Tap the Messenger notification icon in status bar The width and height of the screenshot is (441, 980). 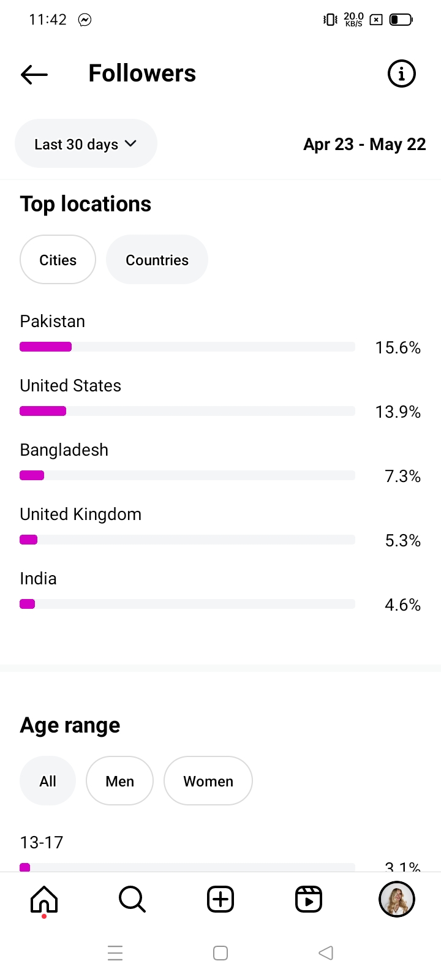pos(85,20)
